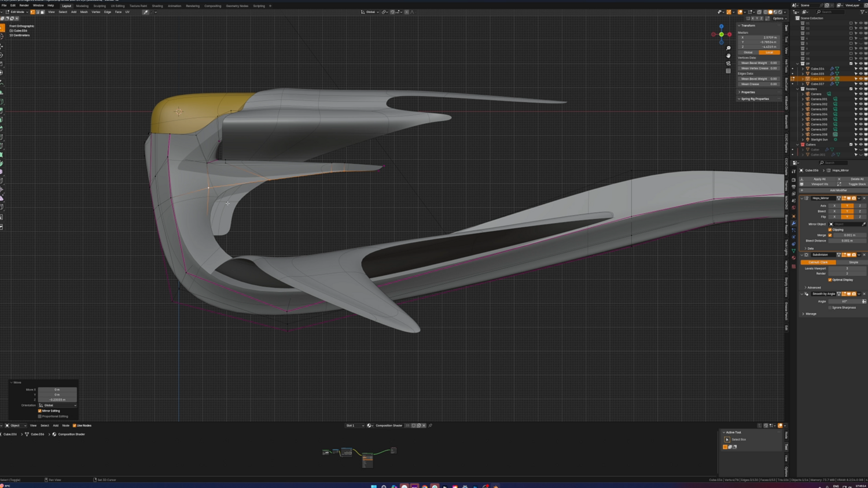Open the Object properties orange square tab
Viewport: 868px width, 488px height.
793,216
